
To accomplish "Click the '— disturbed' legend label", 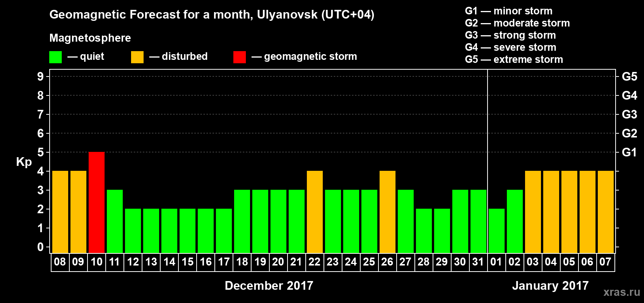I will click(178, 56).
